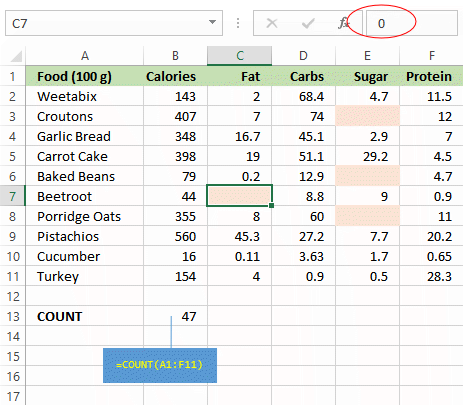Click the blank Sugar cell for Croutons
Screen dimensions: 463x405
(x=367, y=116)
